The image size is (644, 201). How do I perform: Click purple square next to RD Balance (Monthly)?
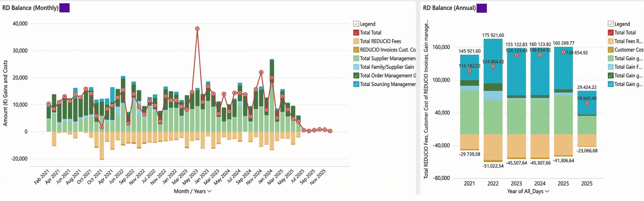tap(64, 8)
